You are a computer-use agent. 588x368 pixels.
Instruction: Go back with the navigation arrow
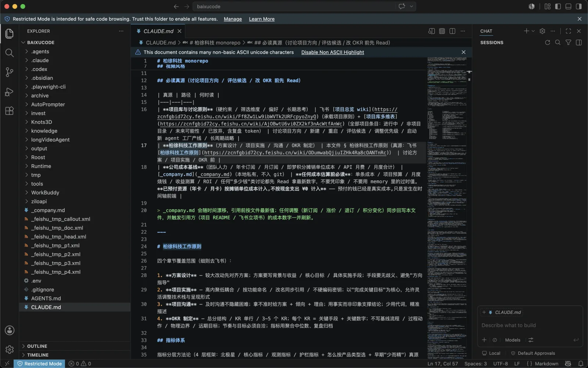pos(176,7)
